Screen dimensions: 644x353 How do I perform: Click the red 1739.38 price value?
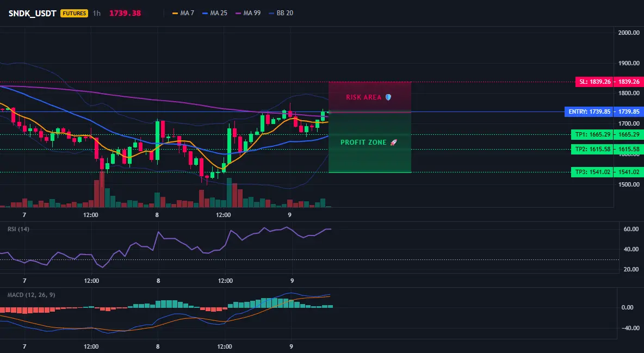(125, 13)
